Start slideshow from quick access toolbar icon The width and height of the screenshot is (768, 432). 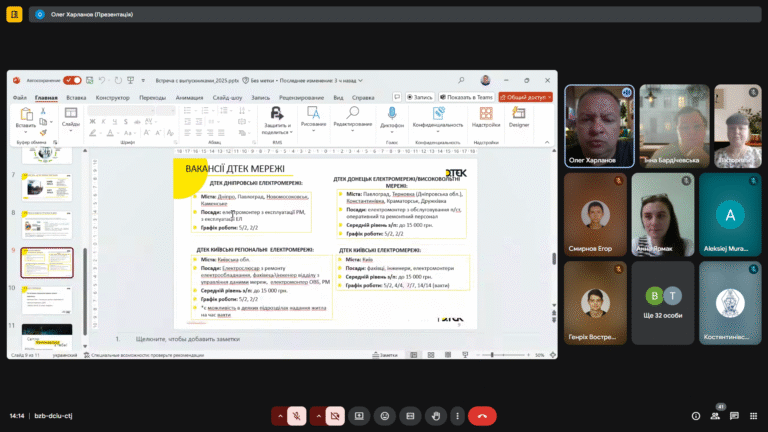click(x=131, y=80)
